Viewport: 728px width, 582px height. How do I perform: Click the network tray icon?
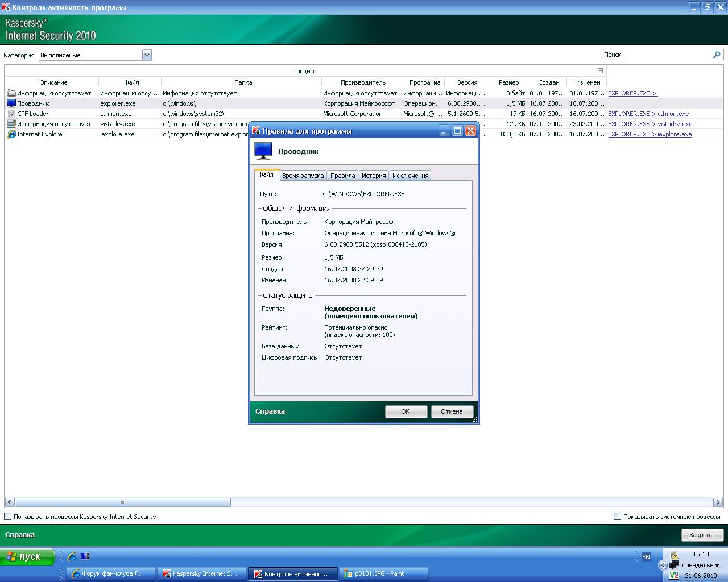674,565
